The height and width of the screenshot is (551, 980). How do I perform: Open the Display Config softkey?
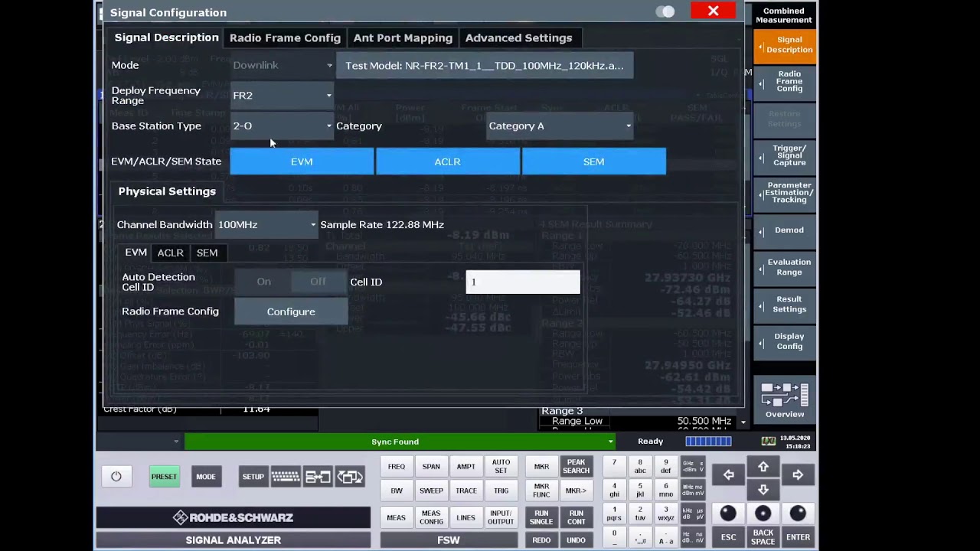785,341
